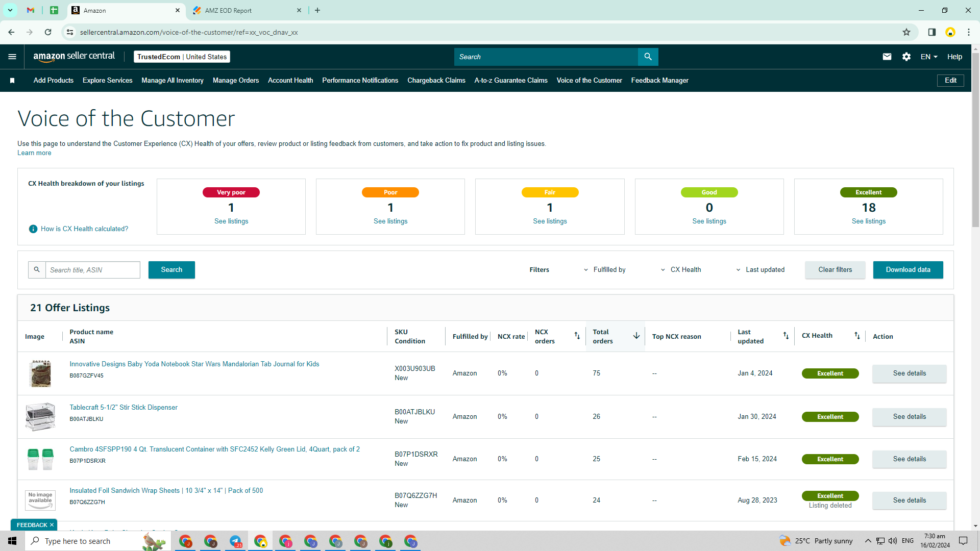Open the Learn more link
The height and width of the screenshot is (551, 980).
[34, 153]
